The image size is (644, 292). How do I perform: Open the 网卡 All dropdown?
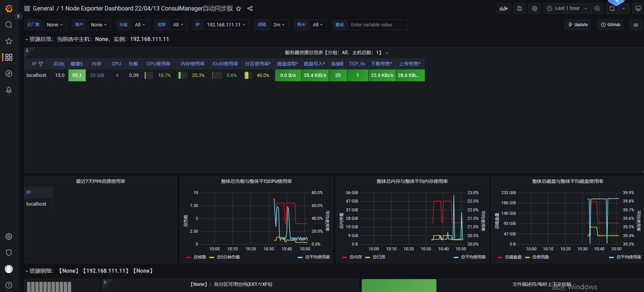pos(318,25)
